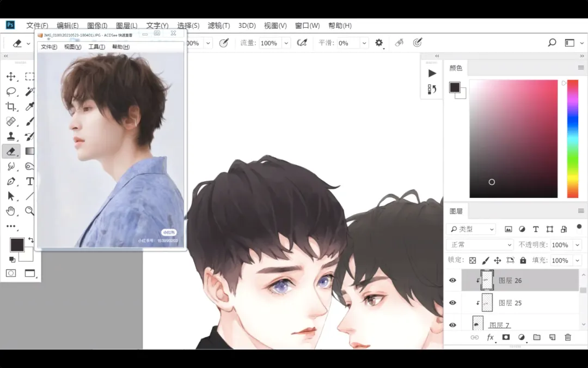The height and width of the screenshot is (368, 588).
Task: Open the search magnifier in options bar
Action: click(x=552, y=43)
